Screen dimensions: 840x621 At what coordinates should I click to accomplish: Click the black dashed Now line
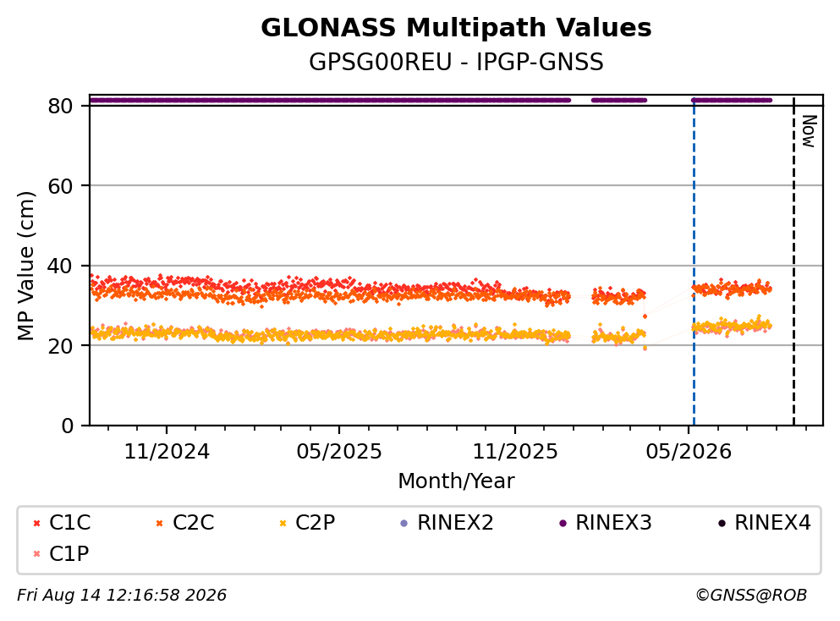[x=793, y=262]
